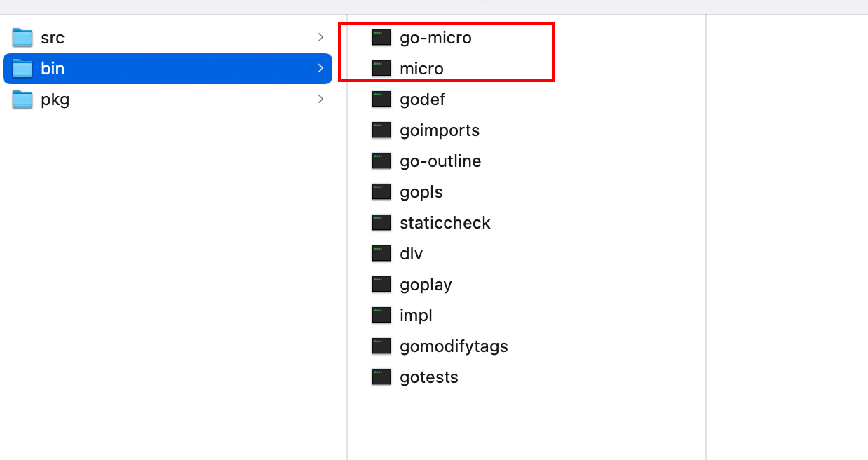The height and width of the screenshot is (460, 868).
Task: Click the go-micro executable icon
Action: (381, 38)
